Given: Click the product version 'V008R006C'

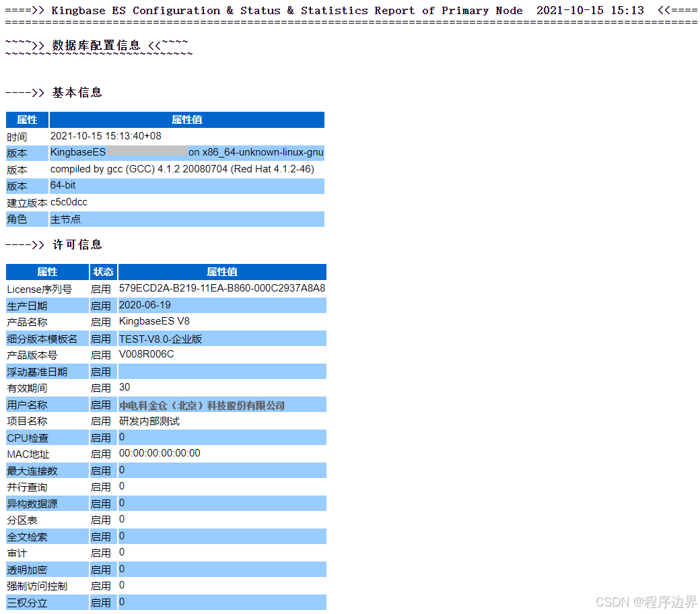Looking at the screenshot, I should (147, 355).
